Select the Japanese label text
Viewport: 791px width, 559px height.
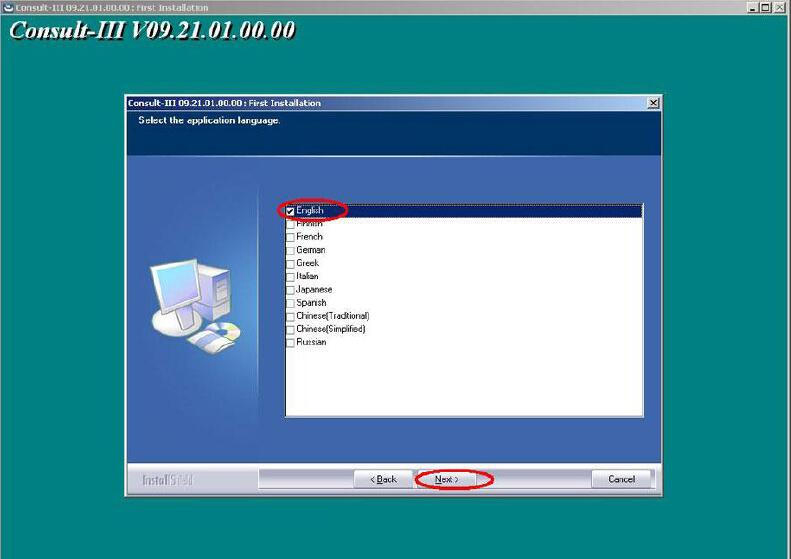tap(314, 290)
